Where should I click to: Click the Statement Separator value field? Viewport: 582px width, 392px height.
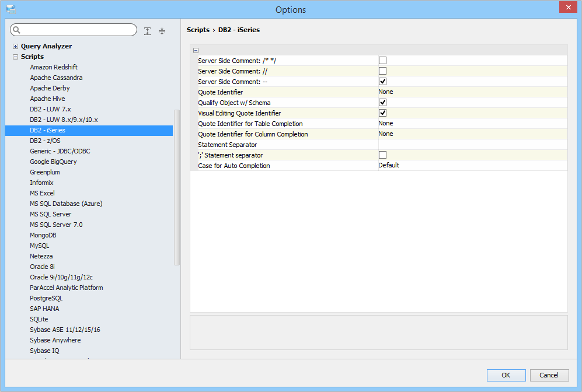pyautogui.click(x=472, y=145)
